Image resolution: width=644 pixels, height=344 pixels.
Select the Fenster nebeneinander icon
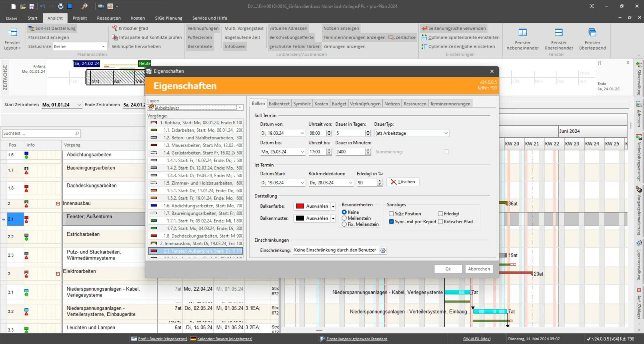pyautogui.click(x=523, y=34)
